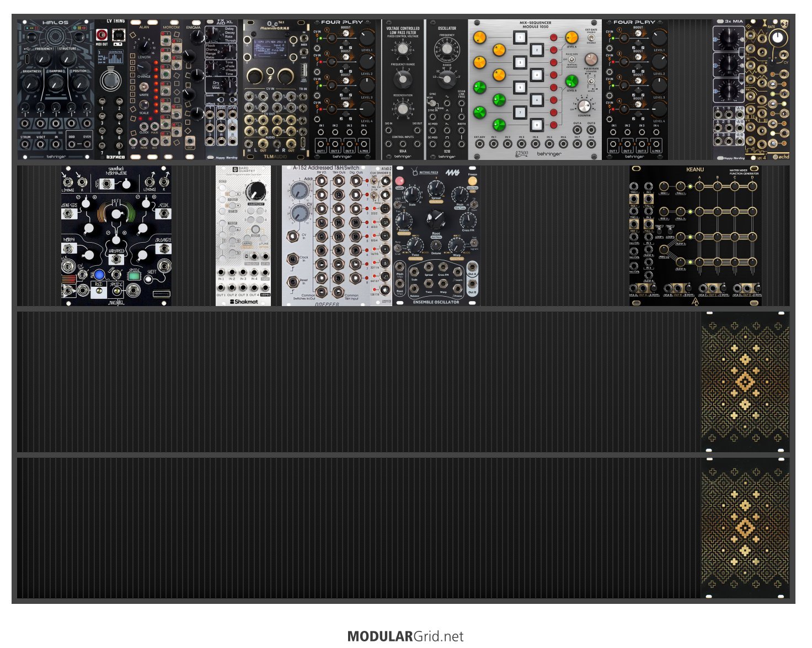Viewport: 812px width, 648px height.
Task: Click the large encoder on CV Thing
Action: [111, 81]
